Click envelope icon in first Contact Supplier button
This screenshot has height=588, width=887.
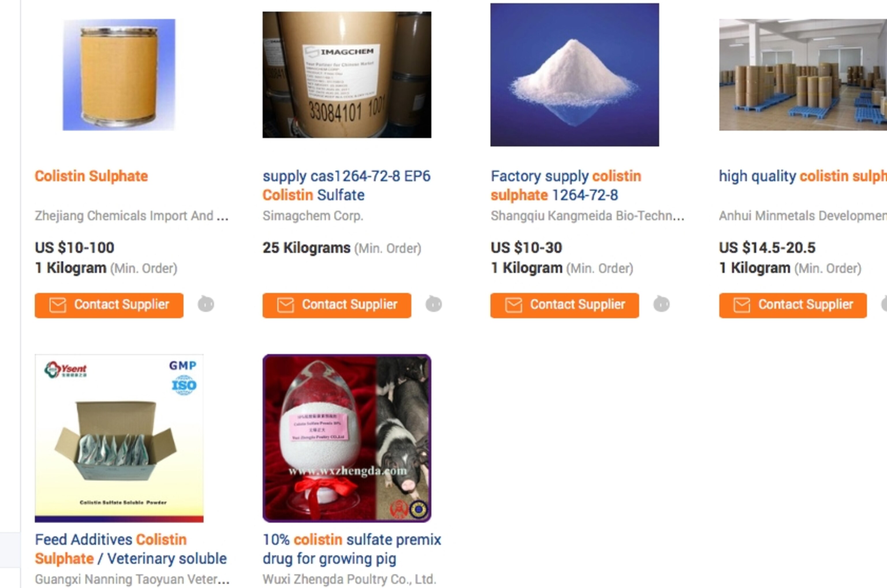coord(58,305)
